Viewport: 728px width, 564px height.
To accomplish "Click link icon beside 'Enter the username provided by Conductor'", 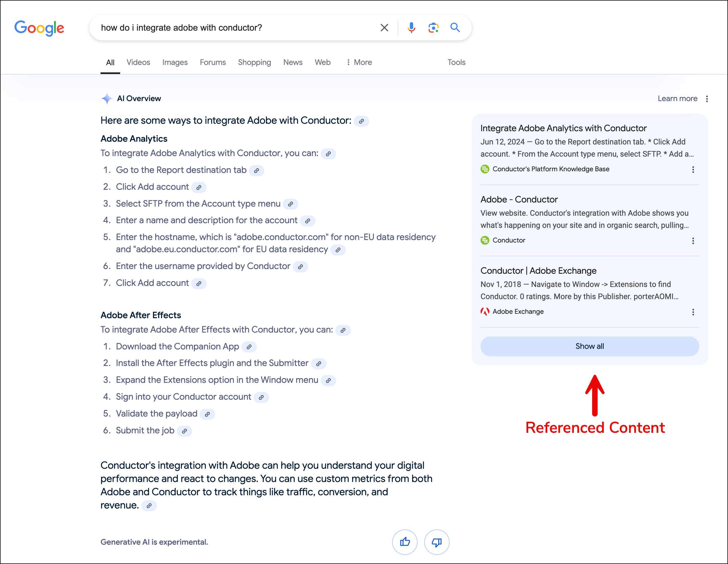I will point(300,267).
